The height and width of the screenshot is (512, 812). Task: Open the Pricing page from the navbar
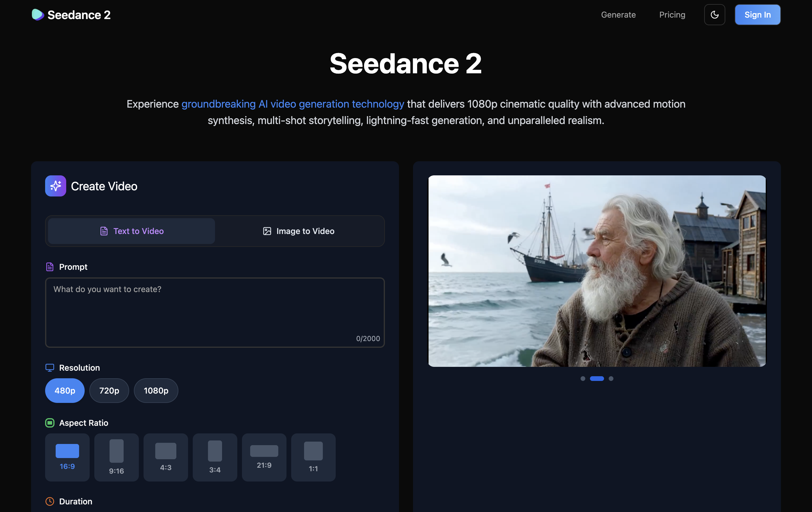[672, 14]
